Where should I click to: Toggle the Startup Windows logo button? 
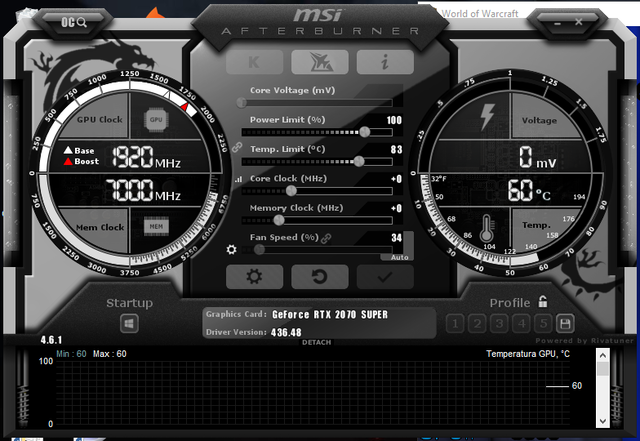(130, 323)
